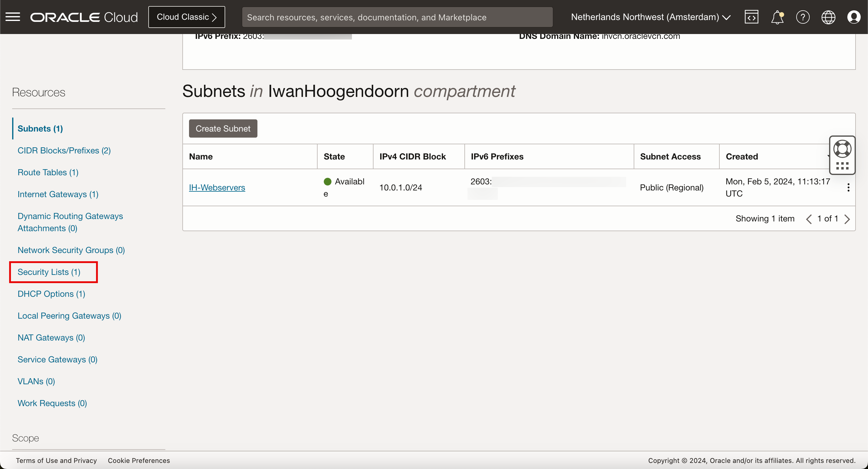
Task: Click the Cloud Classic button
Action: tap(186, 17)
